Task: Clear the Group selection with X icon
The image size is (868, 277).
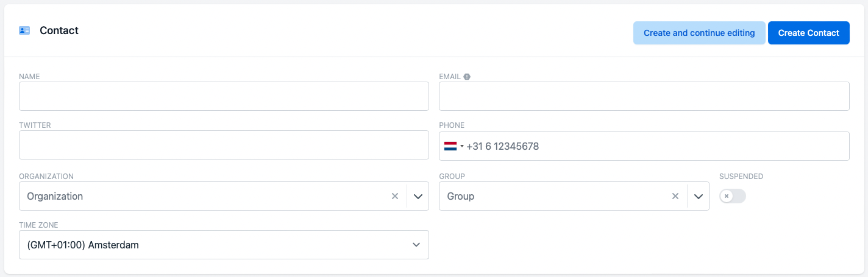Action: [x=675, y=196]
